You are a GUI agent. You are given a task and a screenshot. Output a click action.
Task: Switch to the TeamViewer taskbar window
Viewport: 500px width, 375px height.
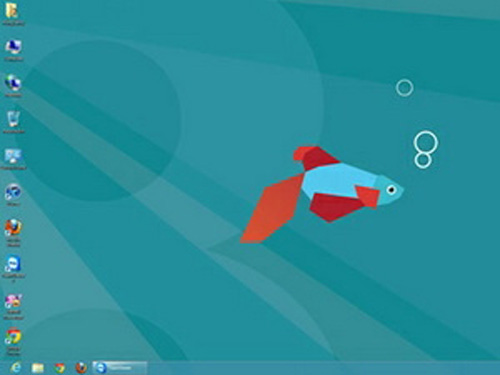point(119,368)
